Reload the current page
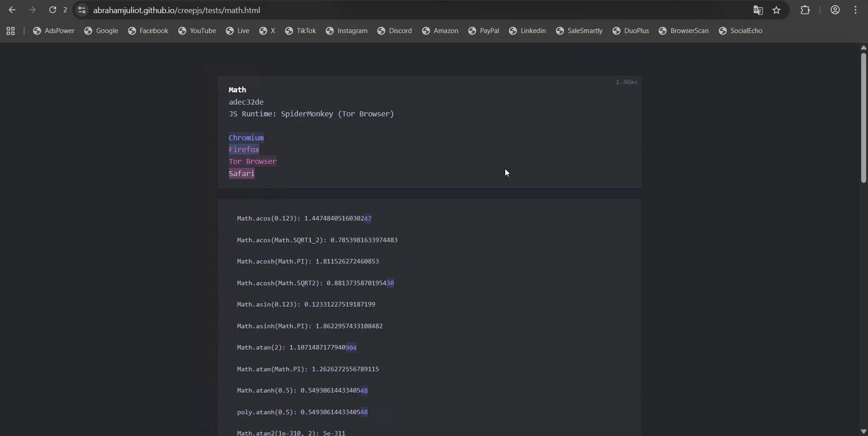The width and height of the screenshot is (868, 436). [x=53, y=10]
